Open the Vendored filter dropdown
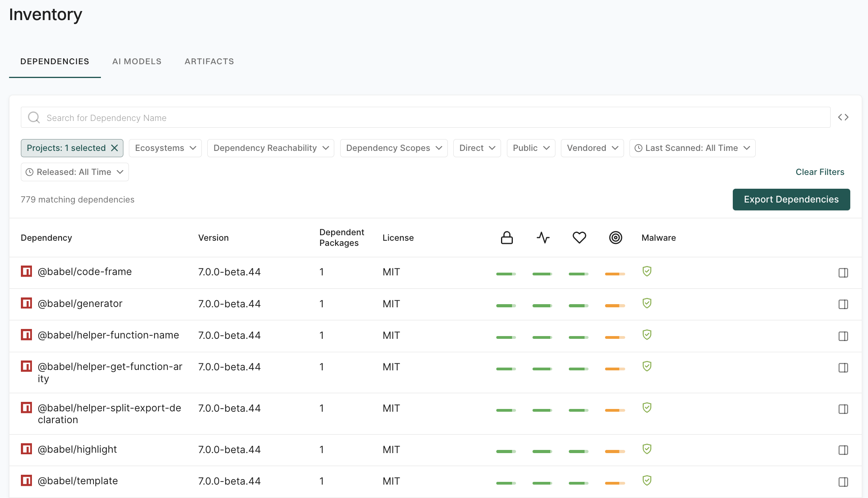Image resolution: width=868 pixels, height=498 pixels. 592,148
